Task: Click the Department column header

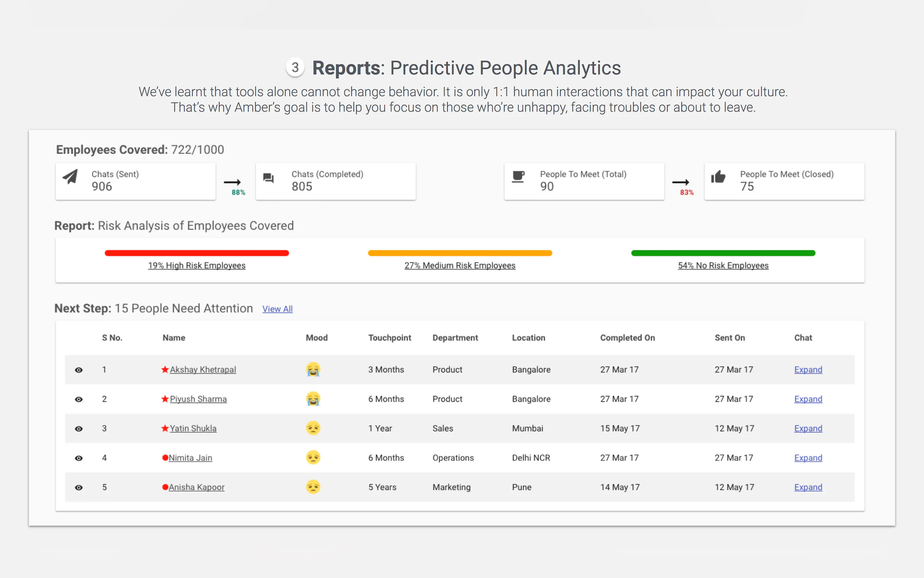Action: [x=455, y=338]
